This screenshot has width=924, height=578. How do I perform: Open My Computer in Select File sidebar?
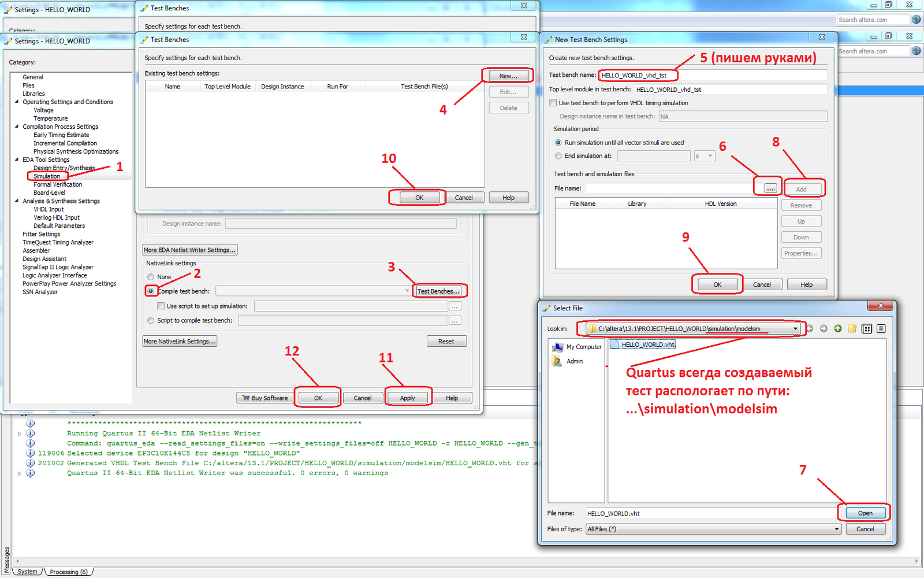(x=577, y=347)
